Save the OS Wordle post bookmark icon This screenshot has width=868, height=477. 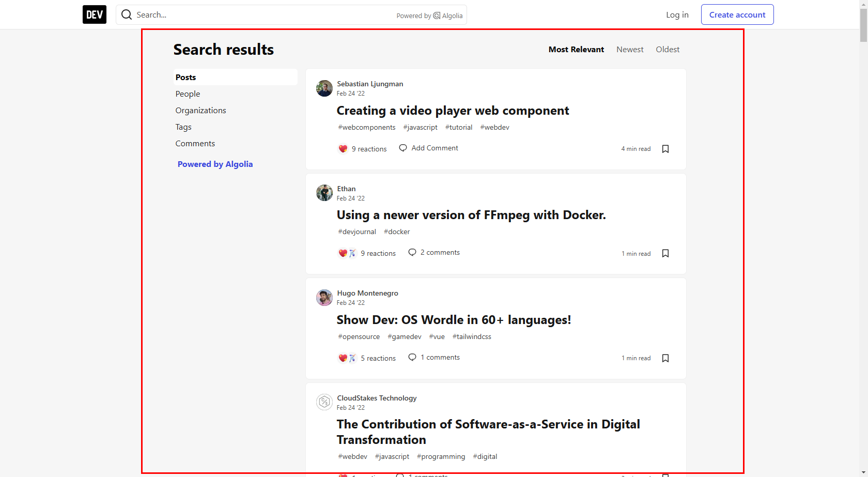coord(665,358)
